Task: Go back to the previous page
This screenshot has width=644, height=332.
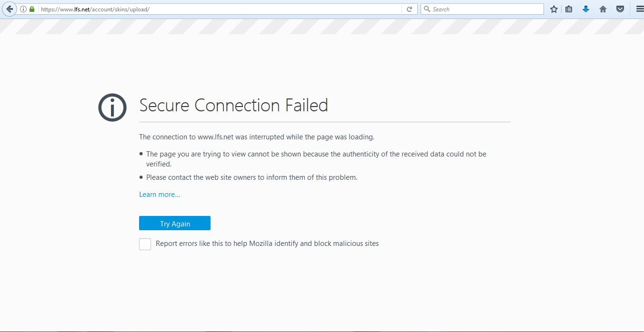Action: [x=9, y=9]
